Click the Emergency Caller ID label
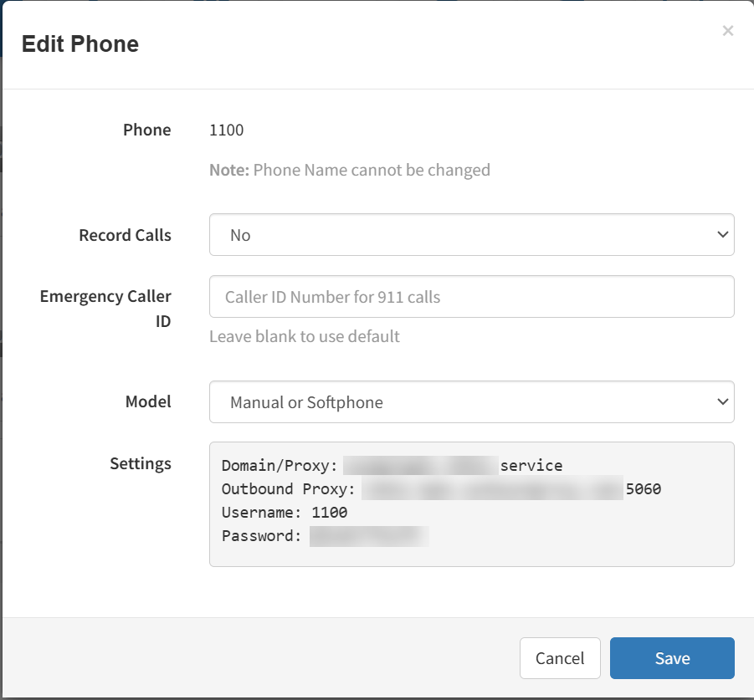This screenshot has width=754, height=700. (x=105, y=308)
